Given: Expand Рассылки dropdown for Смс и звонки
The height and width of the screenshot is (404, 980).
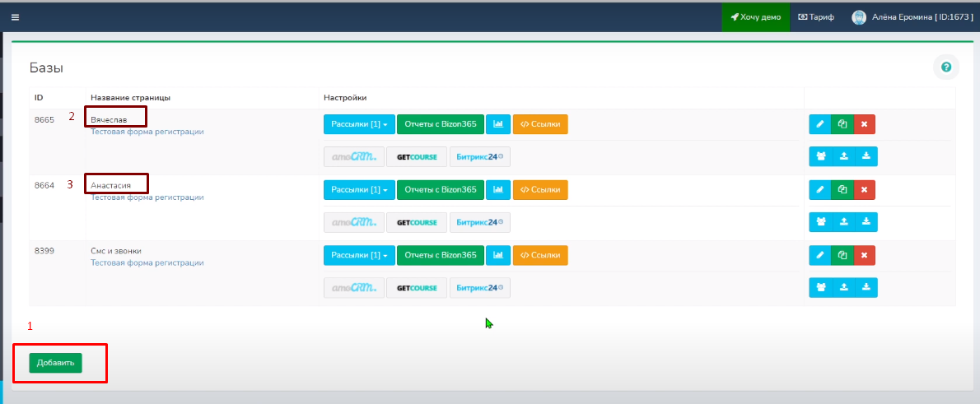Looking at the screenshot, I should tap(359, 256).
